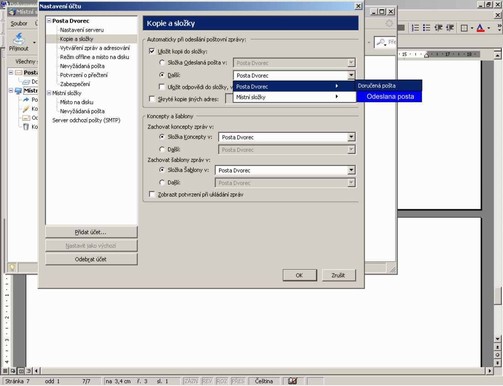Select Doručená pošta in the submenu
The height and width of the screenshot is (386, 503).
pyautogui.click(x=389, y=86)
